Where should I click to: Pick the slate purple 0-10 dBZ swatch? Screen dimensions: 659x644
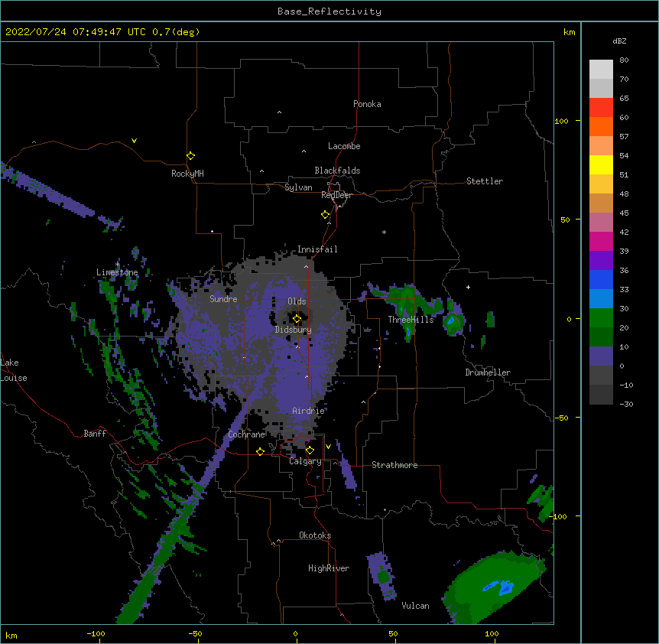point(601,356)
